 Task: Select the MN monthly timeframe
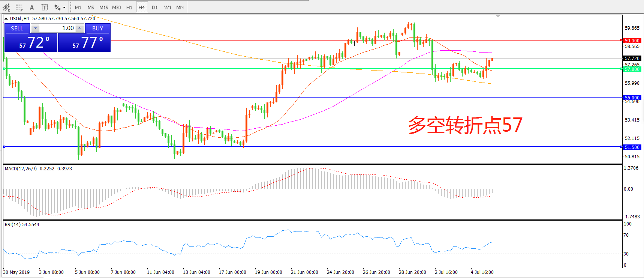tap(180, 7)
